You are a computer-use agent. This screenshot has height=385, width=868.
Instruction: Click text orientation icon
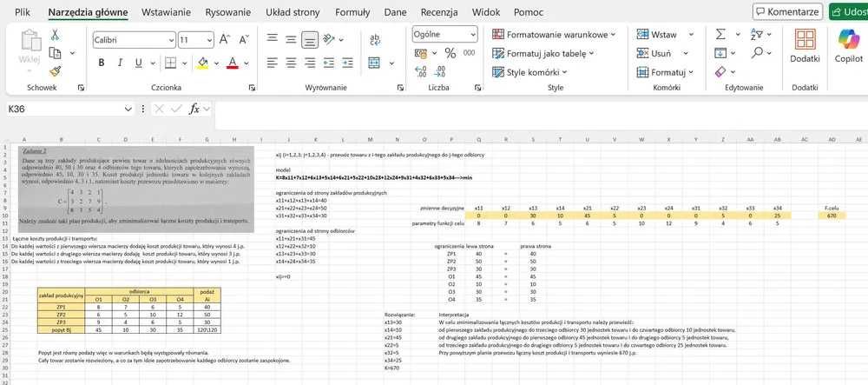(x=329, y=39)
